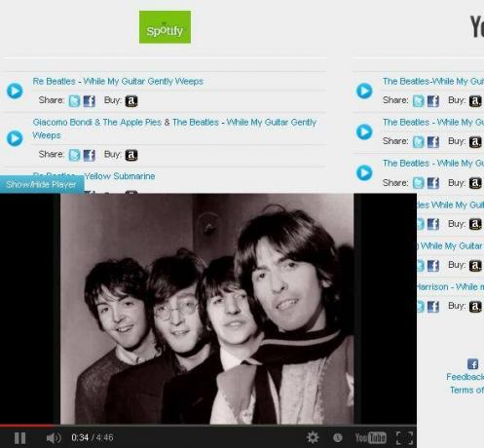Open the 'Harrison - While m' link

[x=450, y=287]
